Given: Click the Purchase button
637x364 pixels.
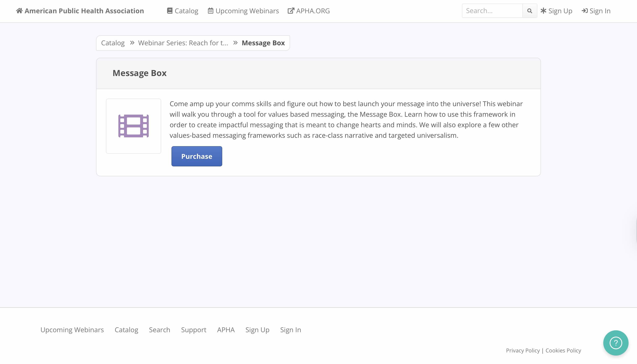Looking at the screenshot, I should [x=197, y=156].
